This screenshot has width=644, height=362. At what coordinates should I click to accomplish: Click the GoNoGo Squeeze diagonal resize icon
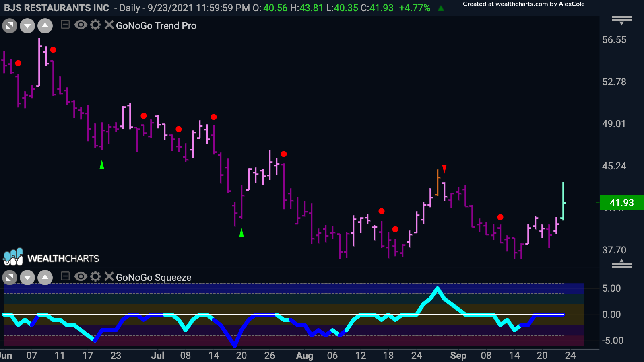click(10, 278)
